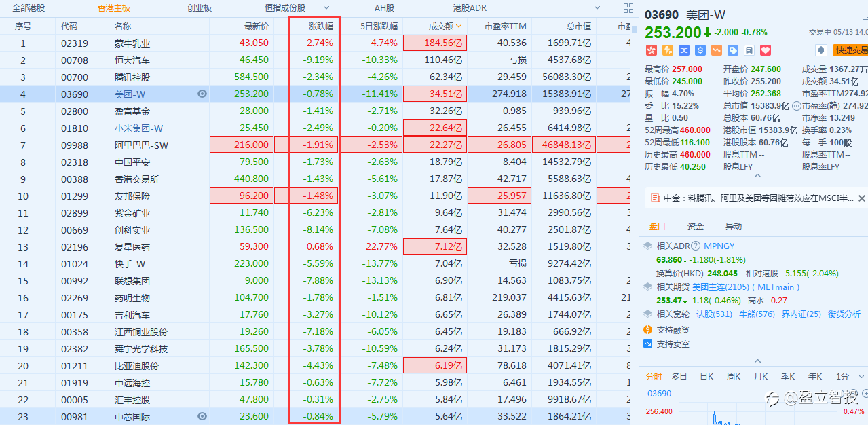Select the 腾讯控股 row

pyautogui.click(x=316, y=77)
